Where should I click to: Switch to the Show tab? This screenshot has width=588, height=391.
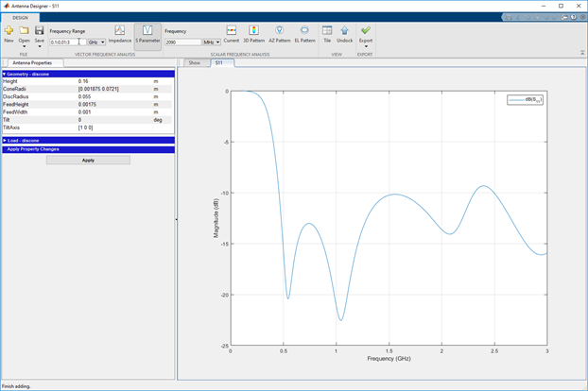195,63
